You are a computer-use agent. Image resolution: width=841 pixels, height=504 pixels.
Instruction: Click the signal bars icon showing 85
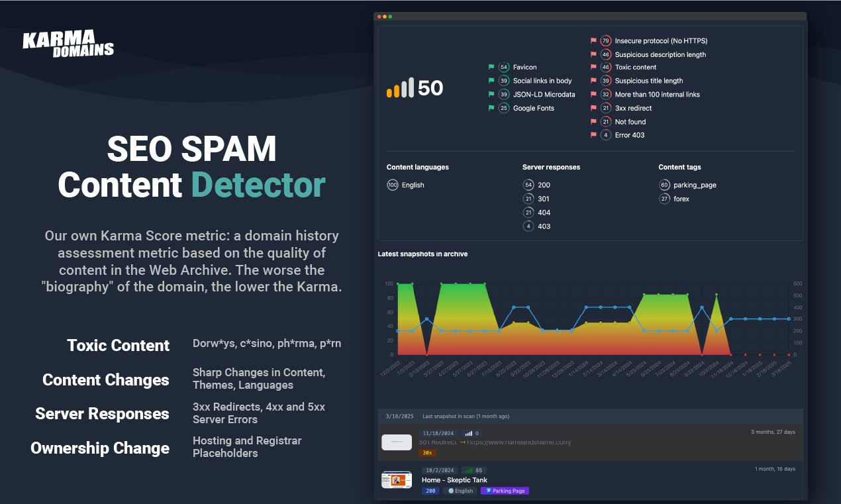[x=468, y=469]
